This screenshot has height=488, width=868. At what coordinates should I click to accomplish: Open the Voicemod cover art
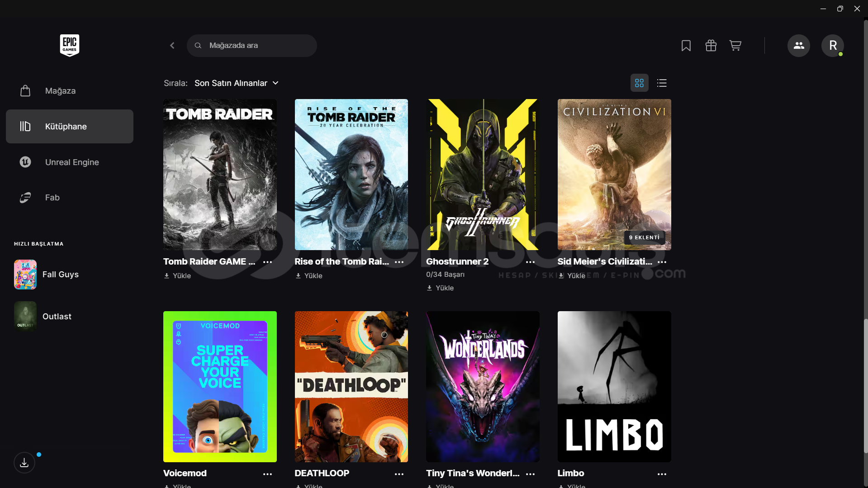coord(220,387)
